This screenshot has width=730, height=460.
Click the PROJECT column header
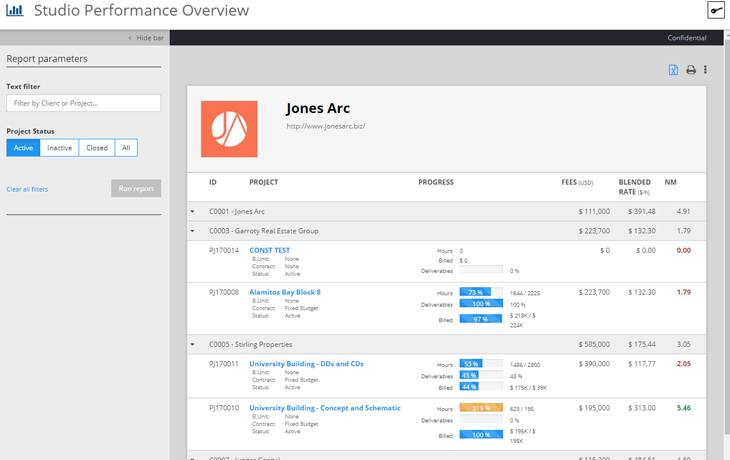[x=264, y=182]
